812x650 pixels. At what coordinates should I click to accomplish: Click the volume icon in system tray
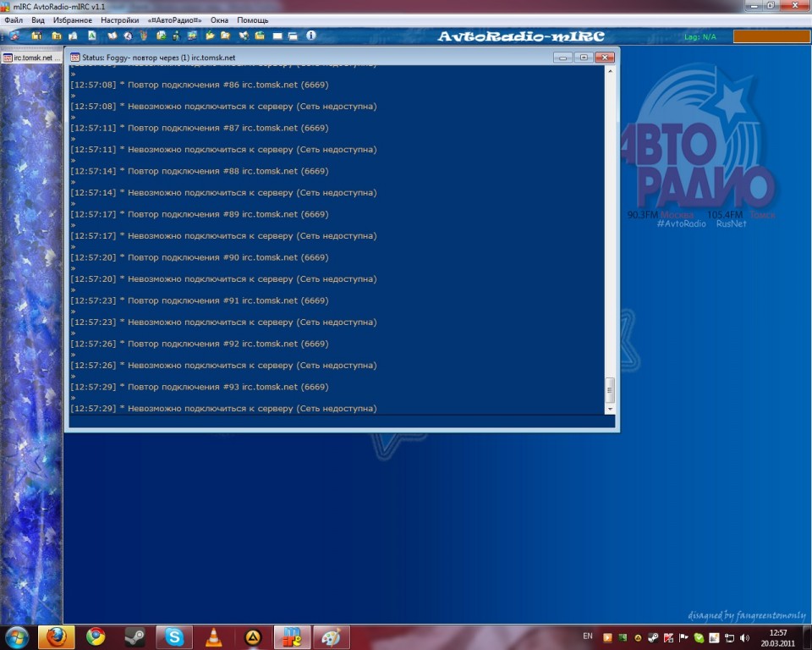744,637
